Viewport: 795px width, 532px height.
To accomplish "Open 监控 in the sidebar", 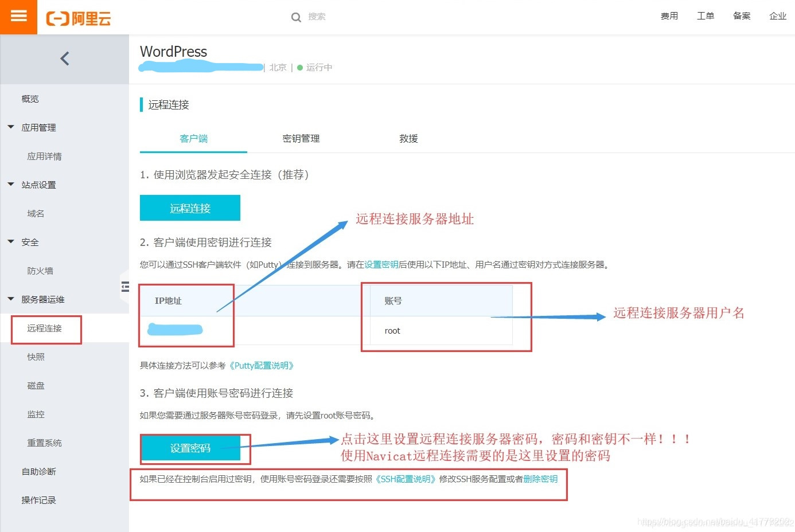I will coord(36,414).
